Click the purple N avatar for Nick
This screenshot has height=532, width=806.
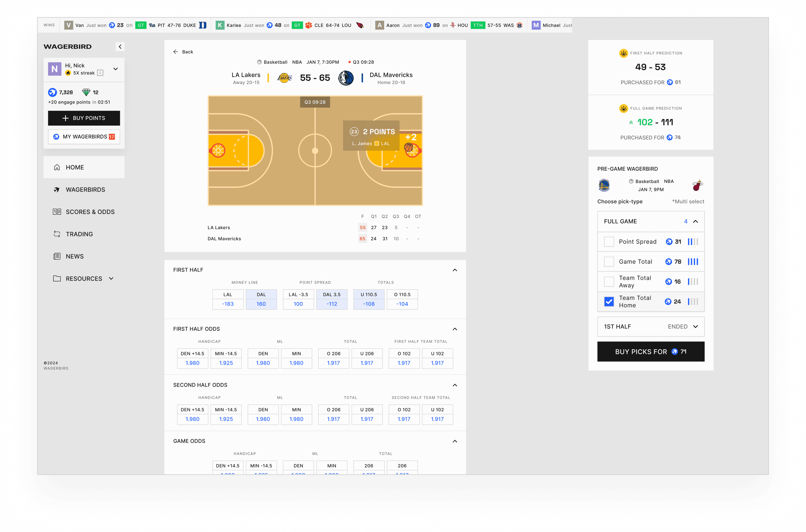55,69
